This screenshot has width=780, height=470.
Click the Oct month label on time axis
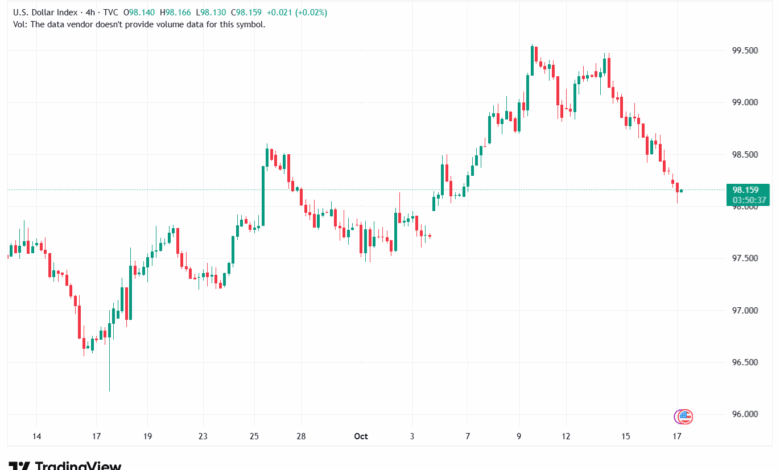tap(361, 436)
